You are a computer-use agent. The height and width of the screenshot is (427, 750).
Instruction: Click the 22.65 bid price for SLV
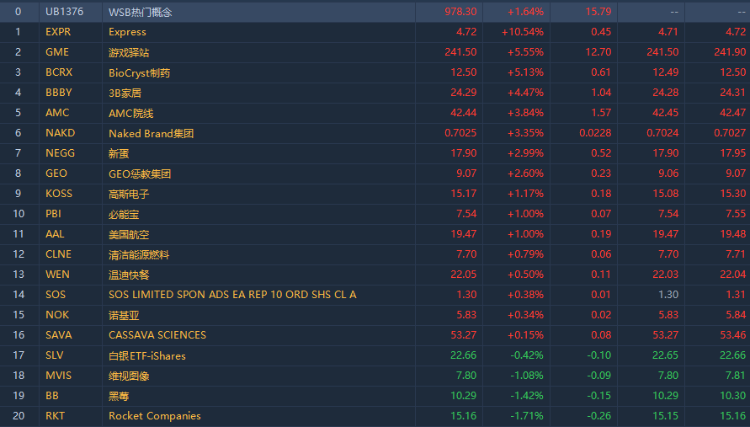click(x=665, y=355)
